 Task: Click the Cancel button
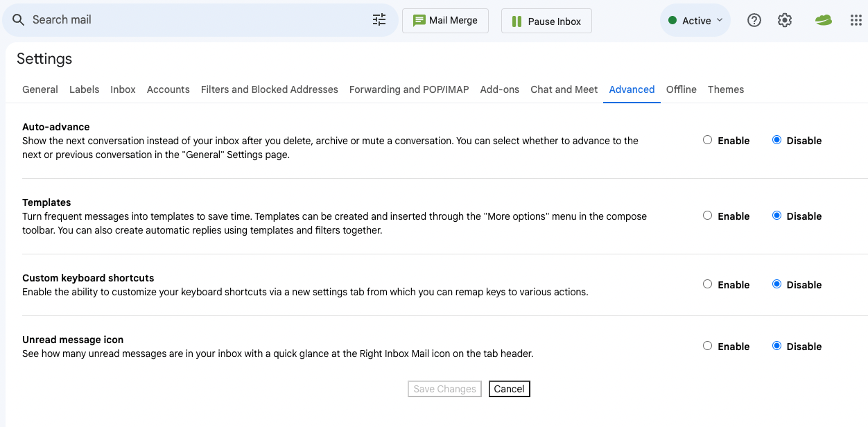(x=509, y=389)
